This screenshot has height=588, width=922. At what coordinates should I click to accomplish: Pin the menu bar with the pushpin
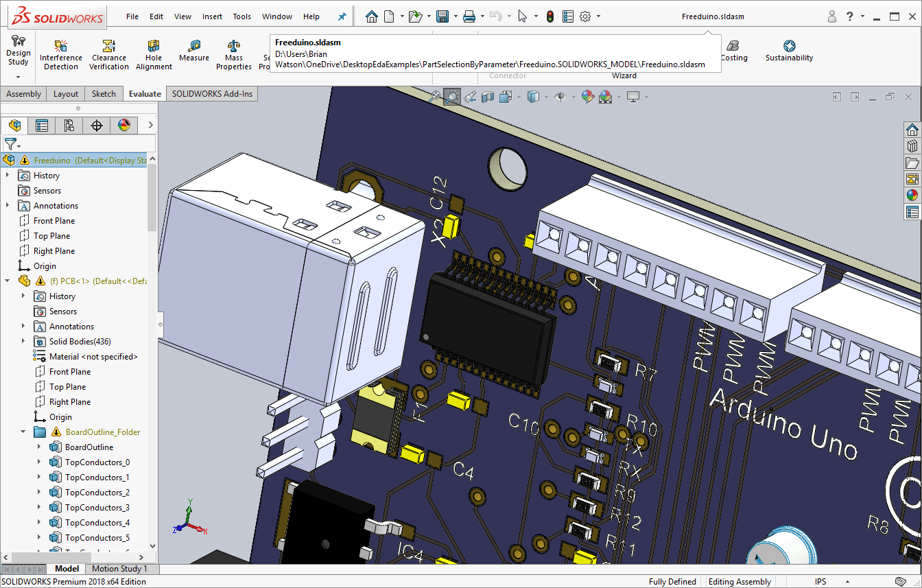[x=342, y=16]
